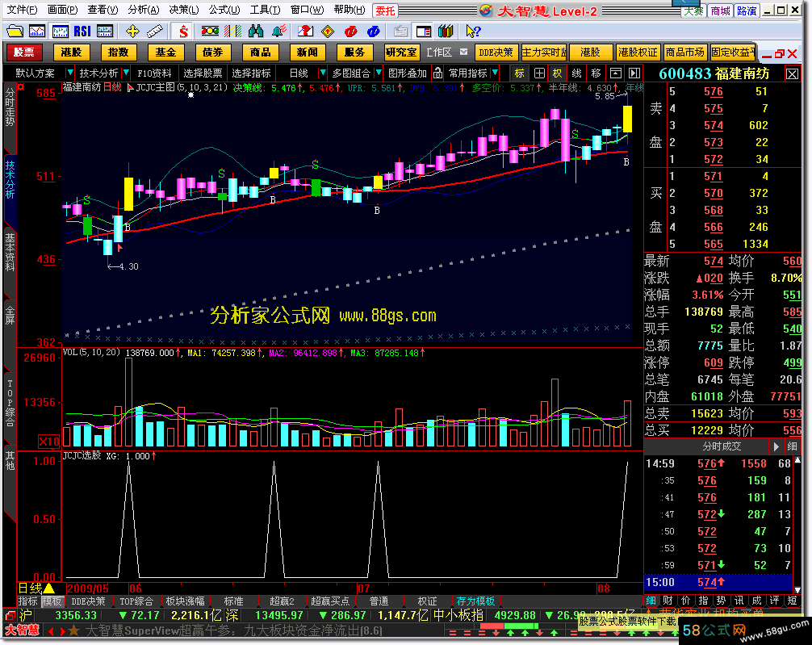The image size is (812, 645).
Task: Click the sell price 576 at 卖5
Action: (x=713, y=91)
